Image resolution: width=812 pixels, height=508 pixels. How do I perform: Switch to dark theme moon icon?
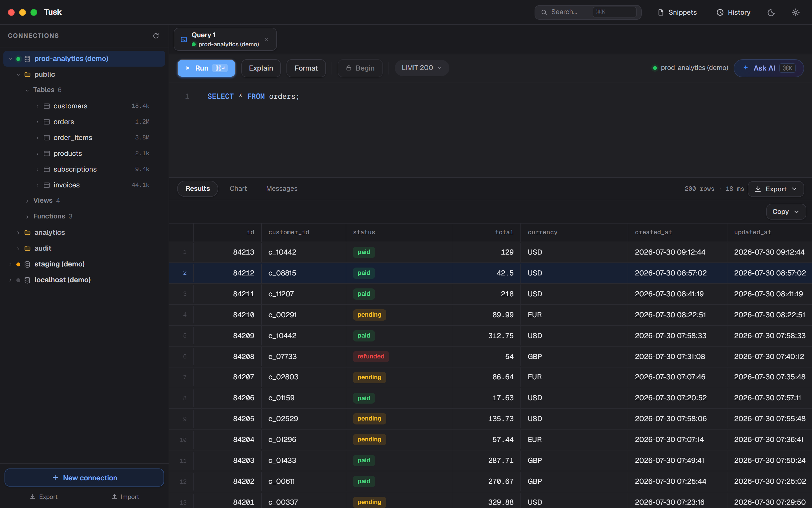pos(771,12)
